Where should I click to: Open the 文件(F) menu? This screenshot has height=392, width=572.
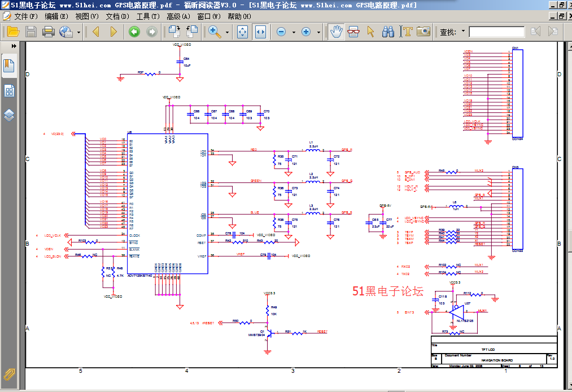point(26,16)
